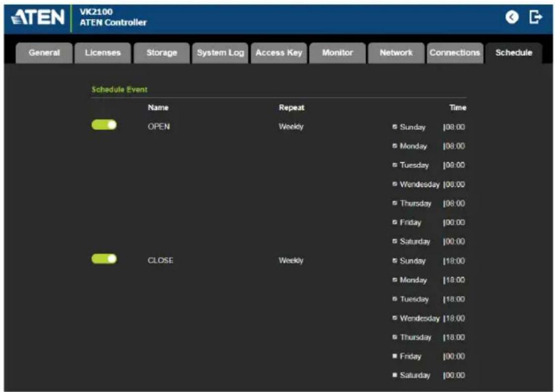This screenshot has width=555, height=392.
Task: Click the OPEN Friday 00:00 time field
Action: point(454,223)
